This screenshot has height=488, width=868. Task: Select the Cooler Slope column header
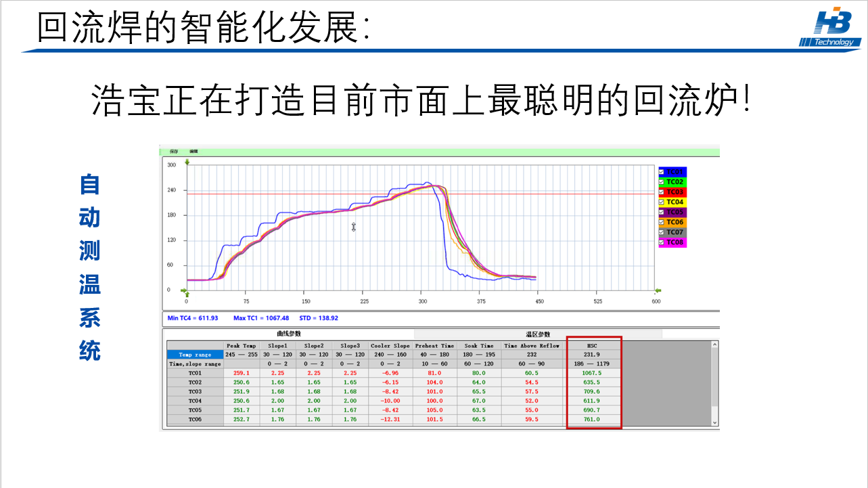pos(390,346)
